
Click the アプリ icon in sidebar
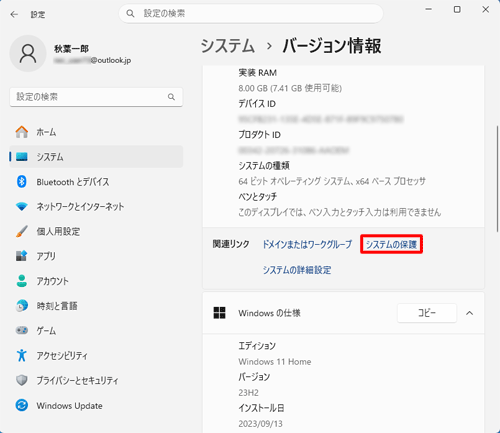click(22, 256)
